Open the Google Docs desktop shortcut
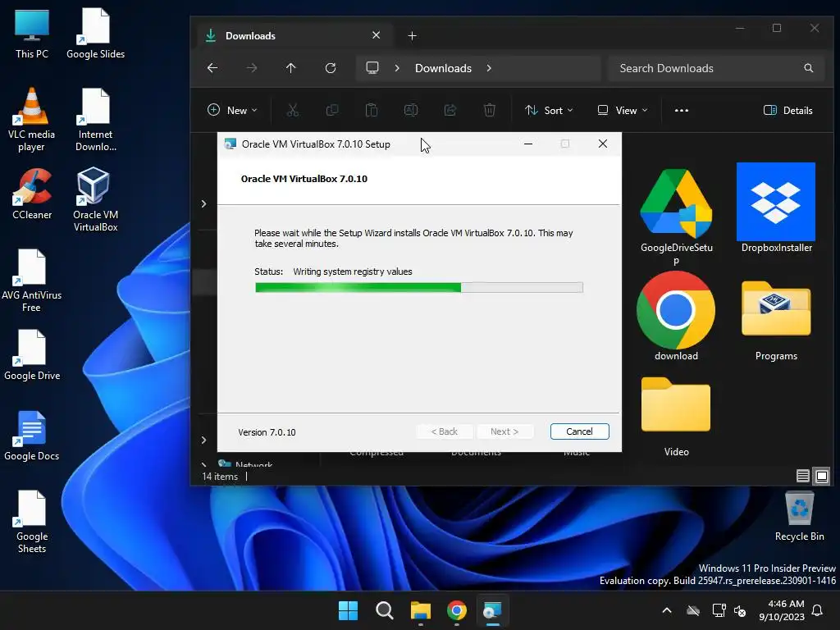Screen dimensions: 840x630 [x=32, y=436]
